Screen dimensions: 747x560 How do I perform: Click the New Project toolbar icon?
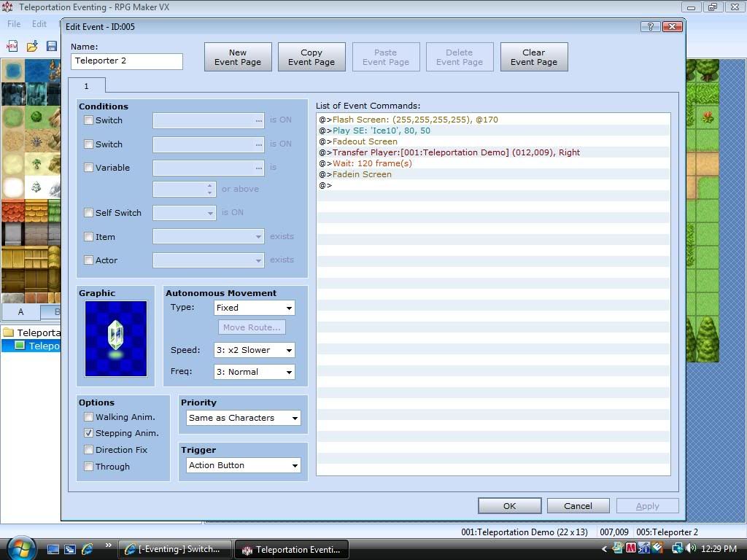click(12, 46)
